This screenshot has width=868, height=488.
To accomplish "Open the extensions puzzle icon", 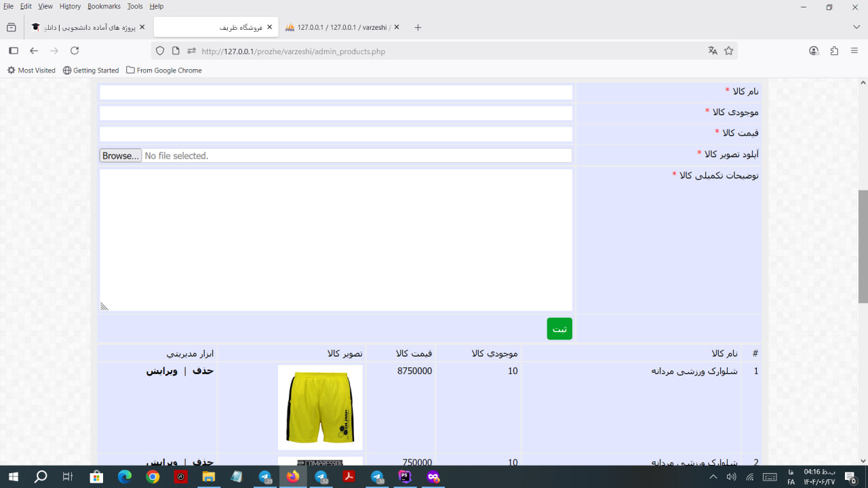I will tap(834, 51).
